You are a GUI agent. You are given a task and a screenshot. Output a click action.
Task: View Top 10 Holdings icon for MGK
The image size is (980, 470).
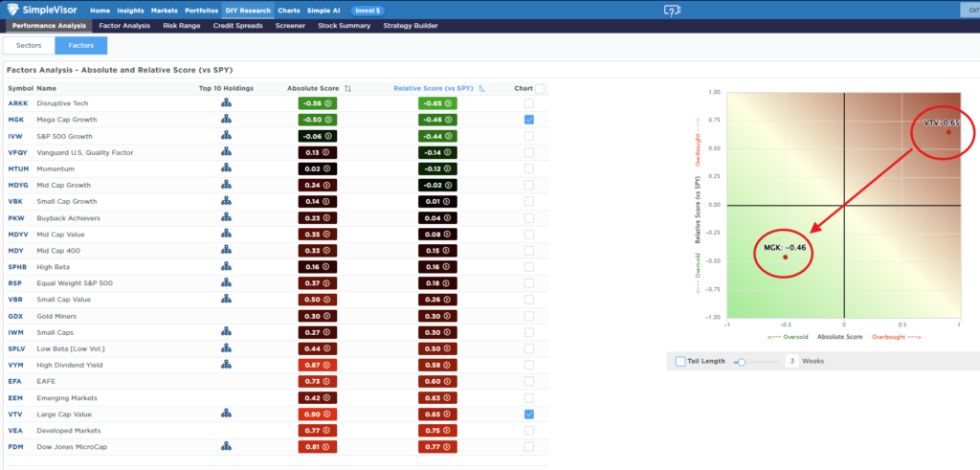point(227,120)
